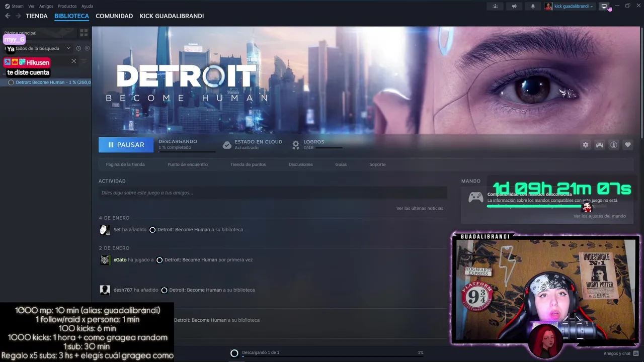Open Tienda de puntos link

coord(248,164)
